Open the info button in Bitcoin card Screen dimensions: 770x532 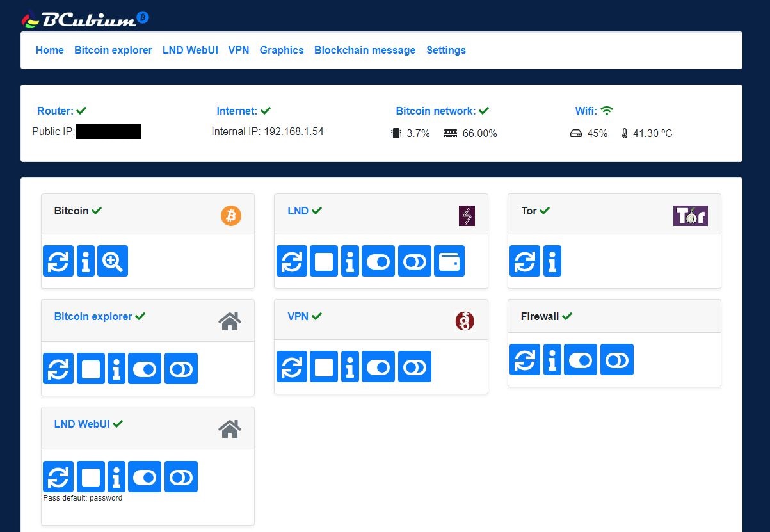pos(85,261)
